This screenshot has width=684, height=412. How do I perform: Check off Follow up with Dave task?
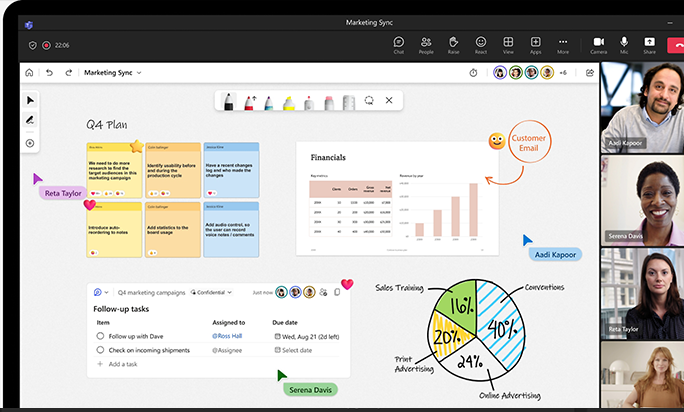[x=100, y=337]
